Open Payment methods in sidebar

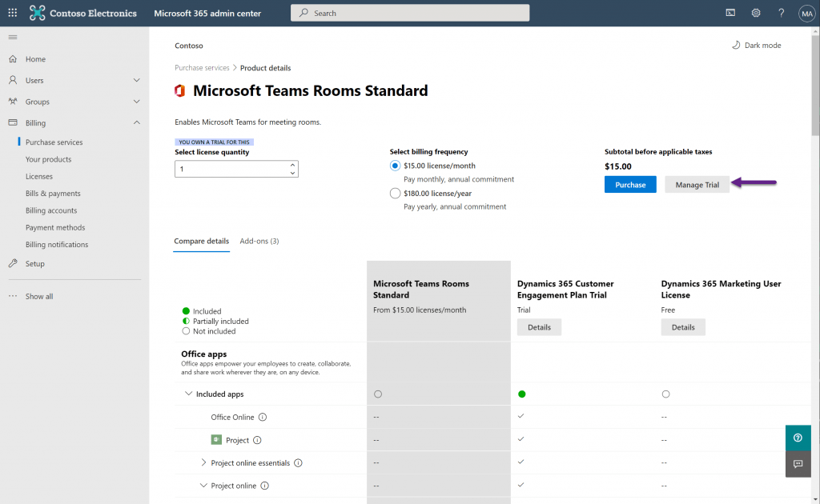[55, 228]
